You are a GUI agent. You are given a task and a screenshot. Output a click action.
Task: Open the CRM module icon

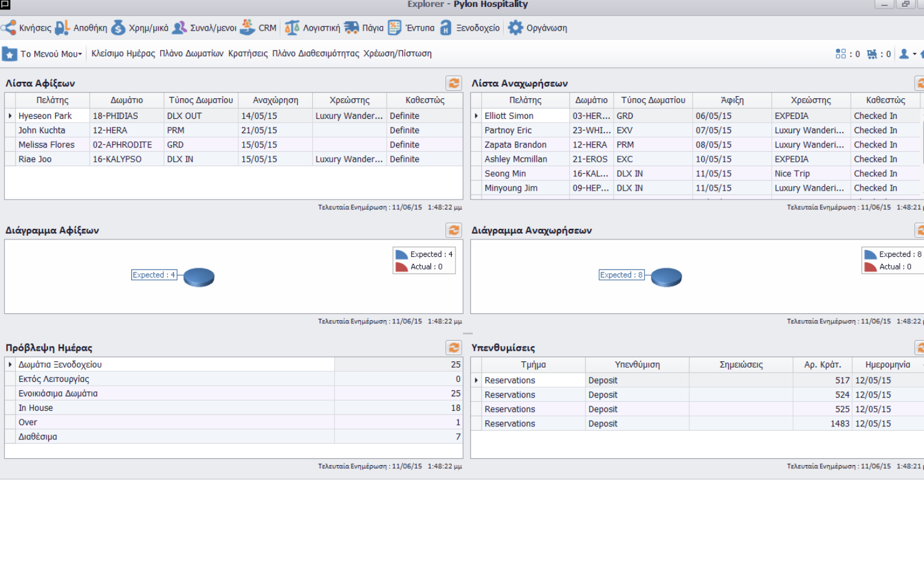[x=248, y=28]
